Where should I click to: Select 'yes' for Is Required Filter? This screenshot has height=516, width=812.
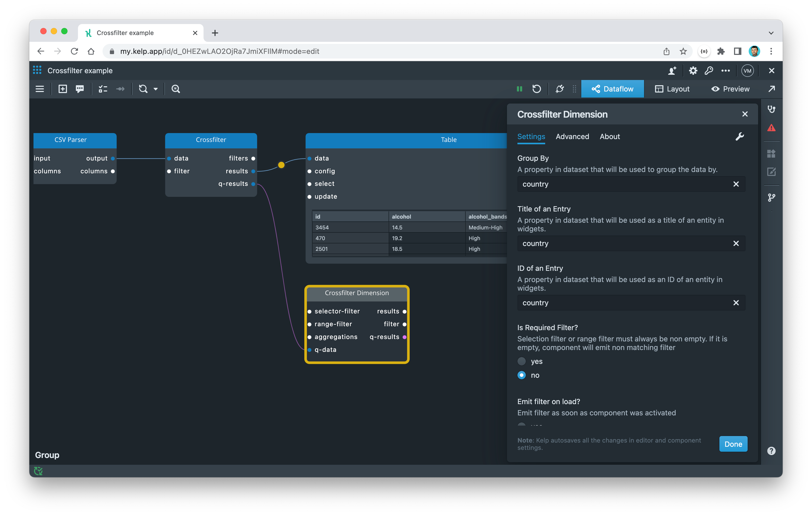pyautogui.click(x=522, y=361)
